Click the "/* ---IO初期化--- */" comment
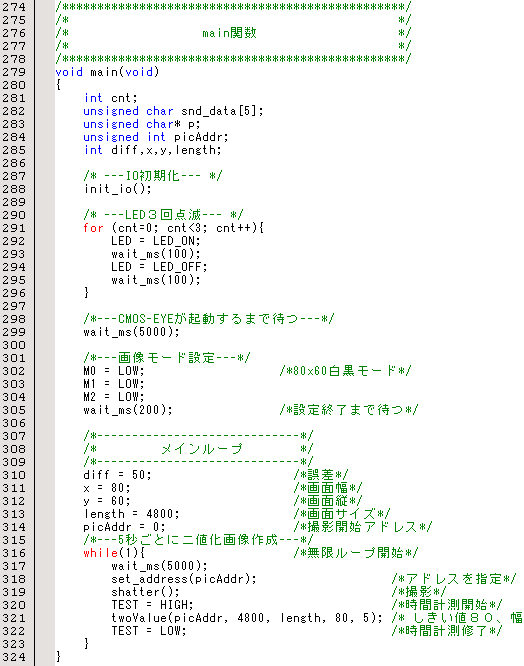 pyautogui.click(x=152, y=176)
